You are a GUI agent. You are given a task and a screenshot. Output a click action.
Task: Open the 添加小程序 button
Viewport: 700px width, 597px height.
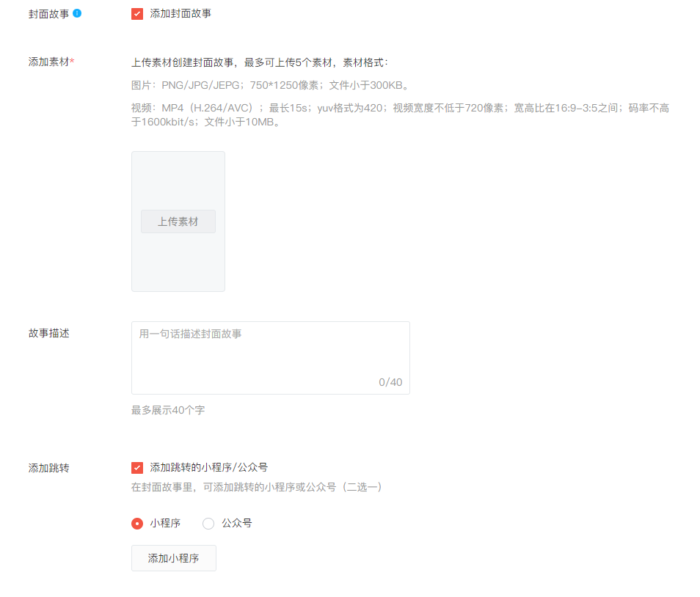click(174, 558)
